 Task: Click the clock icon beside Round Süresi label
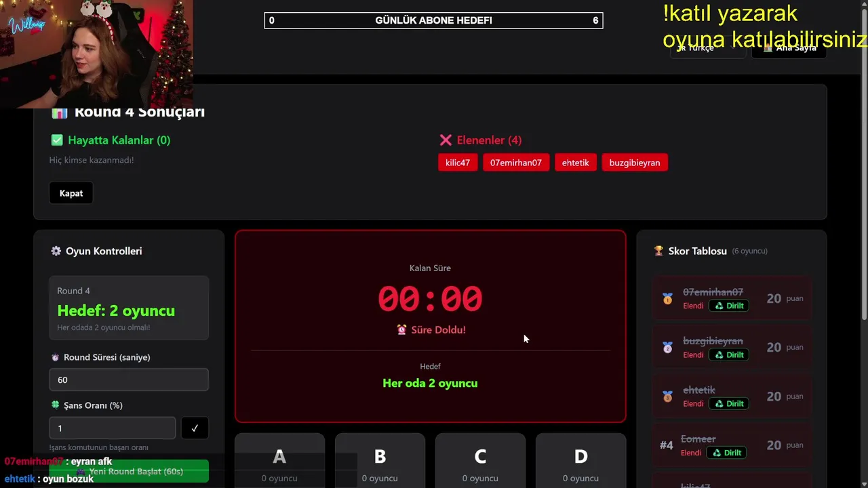pyautogui.click(x=56, y=357)
